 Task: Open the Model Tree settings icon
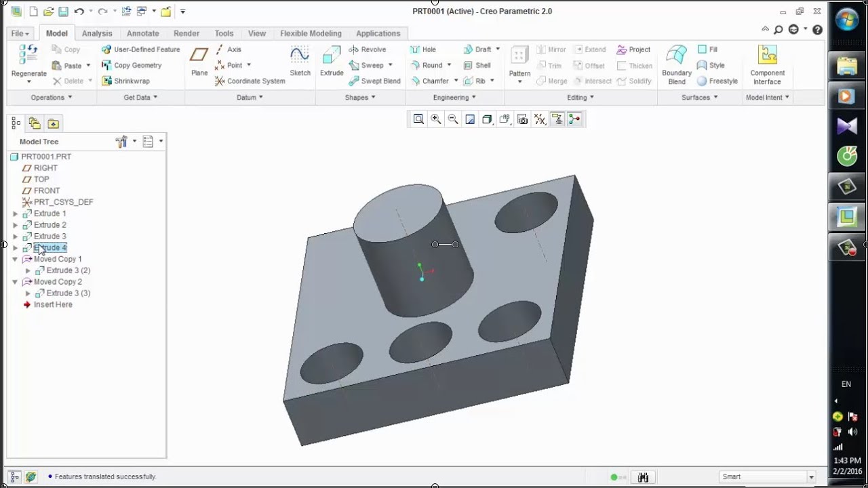click(122, 142)
